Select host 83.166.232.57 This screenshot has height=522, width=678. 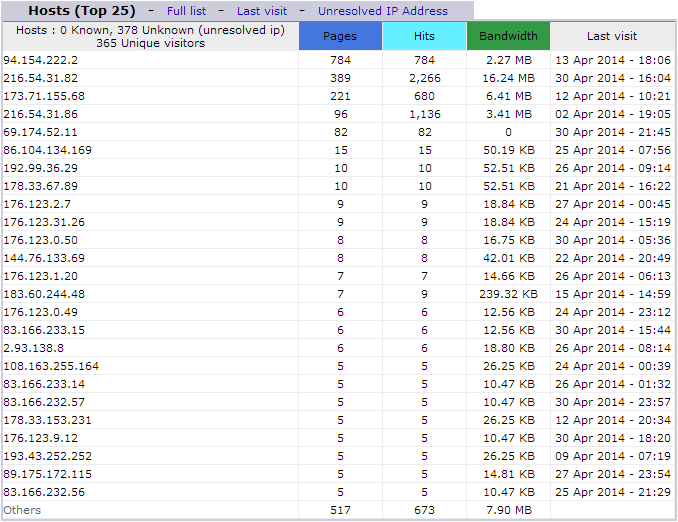(x=44, y=403)
